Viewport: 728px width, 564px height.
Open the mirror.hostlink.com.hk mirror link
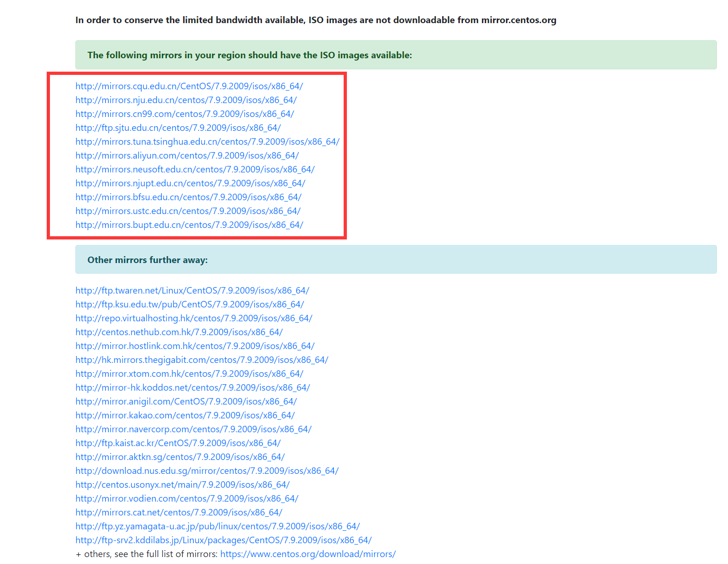click(195, 346)
